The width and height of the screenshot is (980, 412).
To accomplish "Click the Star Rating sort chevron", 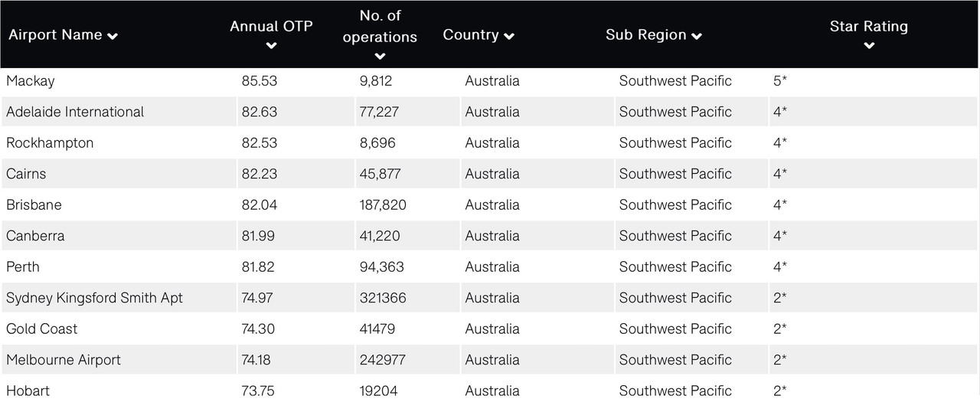I will (x=868, y=46).
